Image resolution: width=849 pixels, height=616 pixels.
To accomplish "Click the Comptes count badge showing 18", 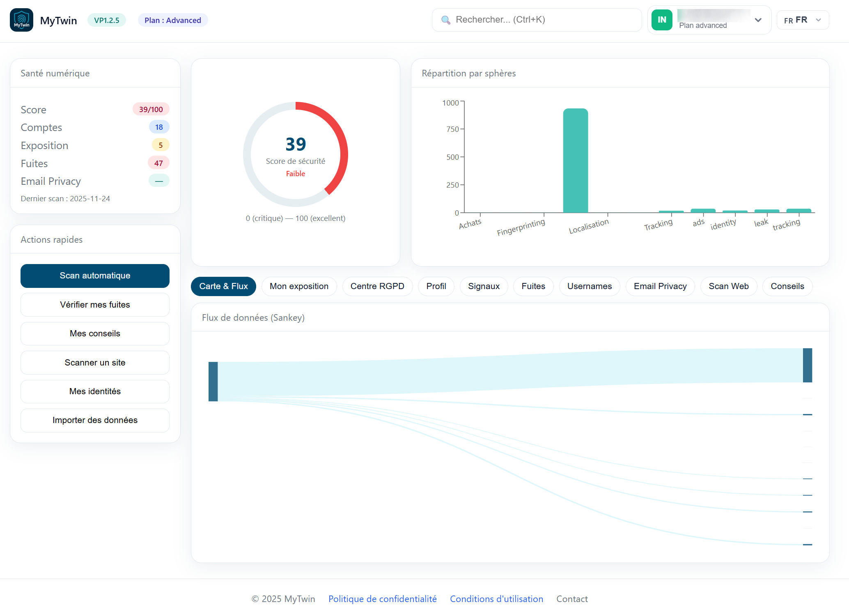I will [x=159, y=127].
